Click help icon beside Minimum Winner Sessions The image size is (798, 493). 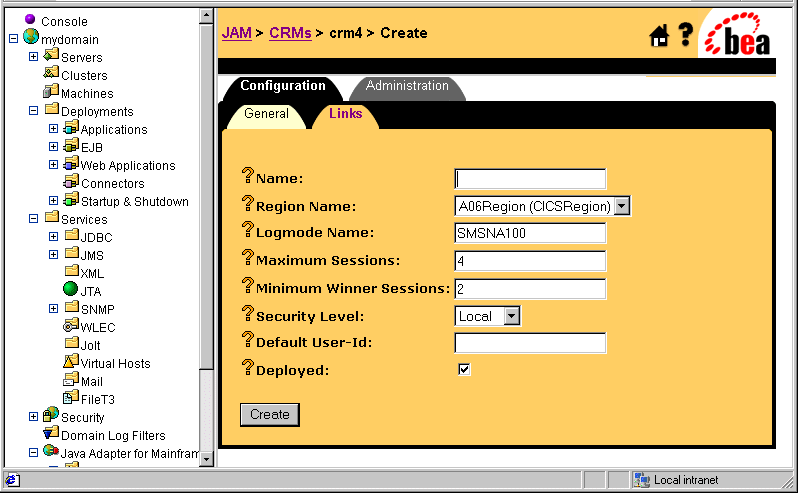click(x=247, y=285)
